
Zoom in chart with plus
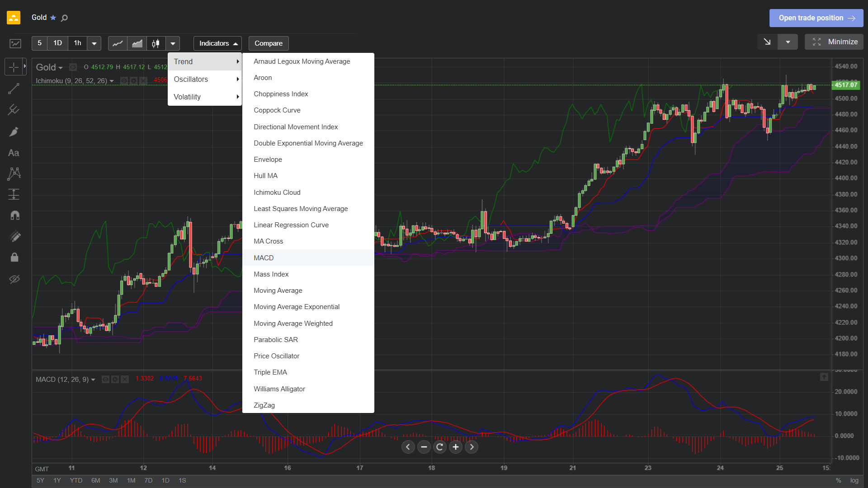pos(456,447)
